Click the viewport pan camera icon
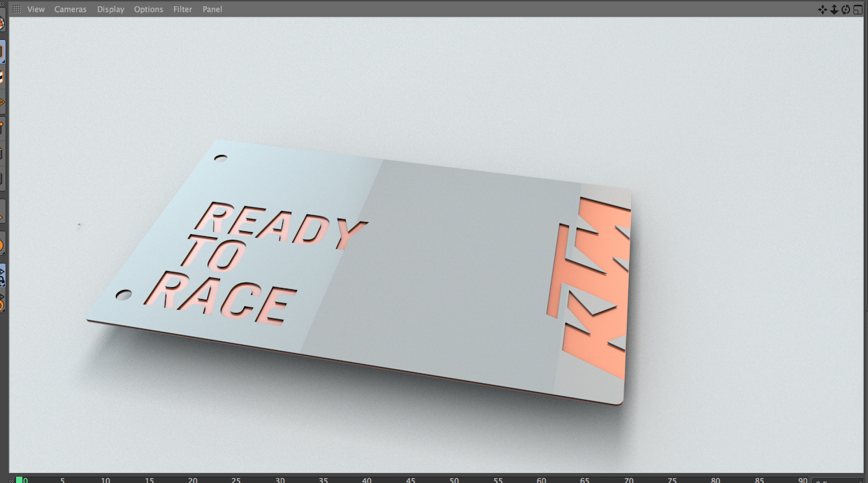 coord(822,9)
